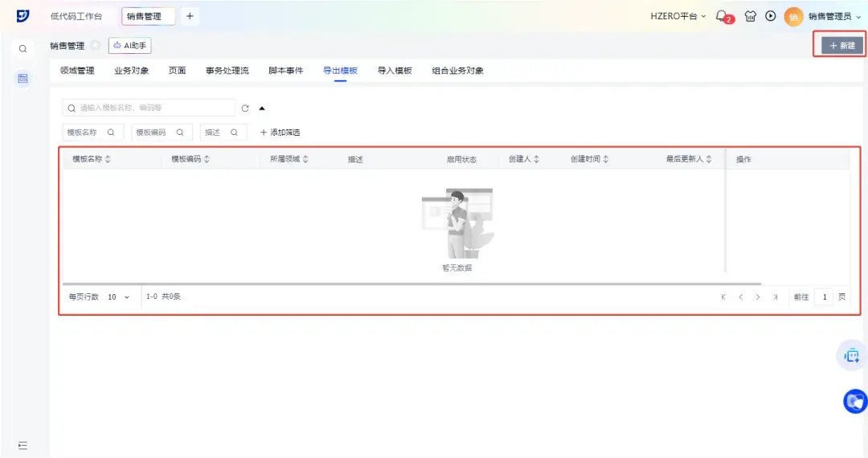Click the platform logo in top-left corner
Image resolution: width=868 pixels, height=458 pixels.
(x=23, y=16)
